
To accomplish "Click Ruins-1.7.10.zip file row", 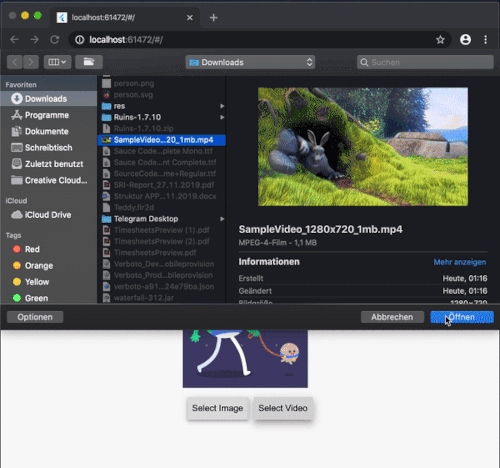I will pyautogui.click(x=162, y=129).
